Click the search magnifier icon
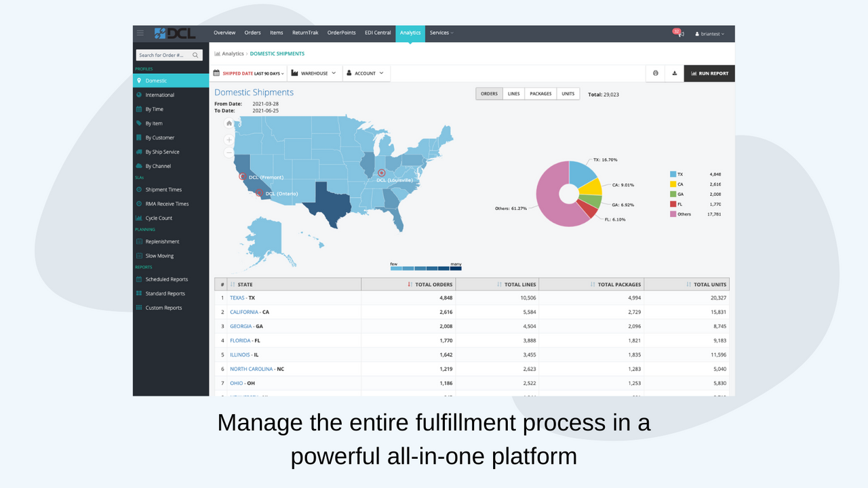The width and height of the screenshot is (868, 488). pos(195,55)
